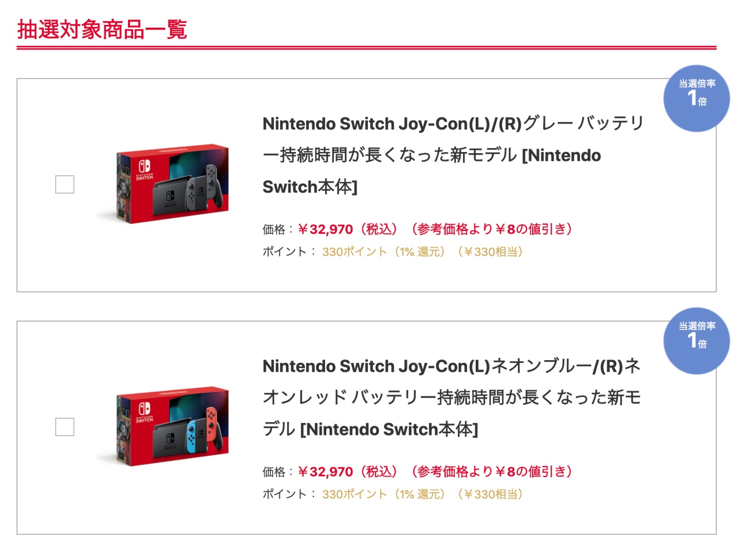The width and height of the screenshot is (738, 560).
Task: Tick the neon blue/red Switch checkbox
Action: (x=65, y=427)
